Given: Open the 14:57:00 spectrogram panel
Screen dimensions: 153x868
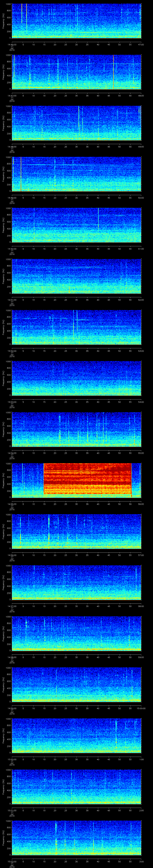Looking at the screenshot, I should pyautogui.click(x=77, y=583).
